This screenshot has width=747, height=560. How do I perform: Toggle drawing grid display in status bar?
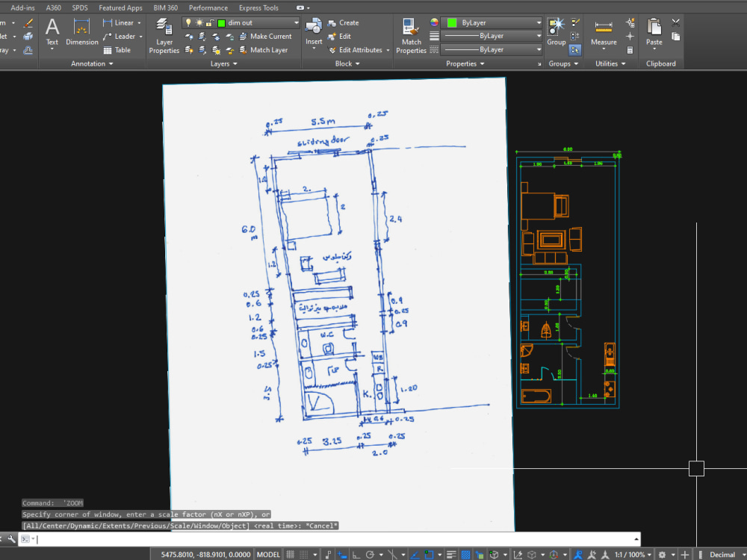point(290,555)
